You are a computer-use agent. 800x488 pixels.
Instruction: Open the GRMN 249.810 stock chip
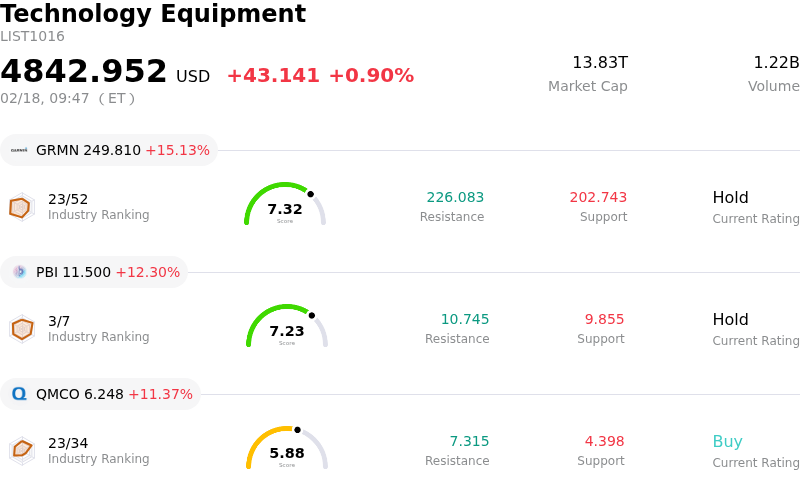pyautogui.click(x=109, y=150)
